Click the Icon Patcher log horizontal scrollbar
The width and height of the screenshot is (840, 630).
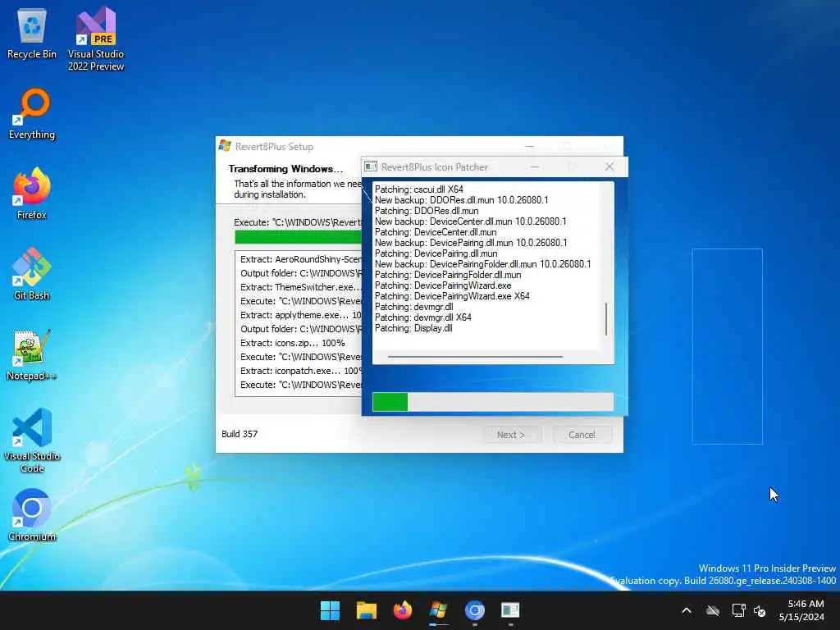tap(475, 356)
